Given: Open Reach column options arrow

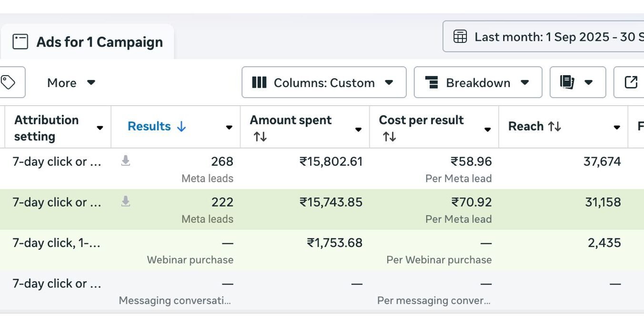Looking at the screenshot, I should point(616,128).
